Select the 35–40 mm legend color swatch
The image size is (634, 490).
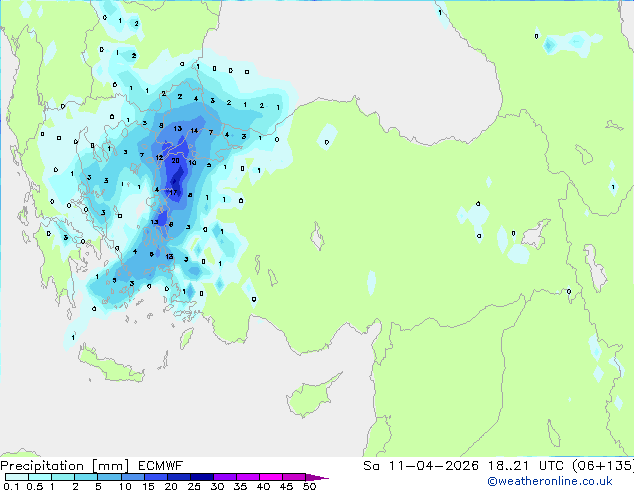pyautogui.click(x=247, y=477)
